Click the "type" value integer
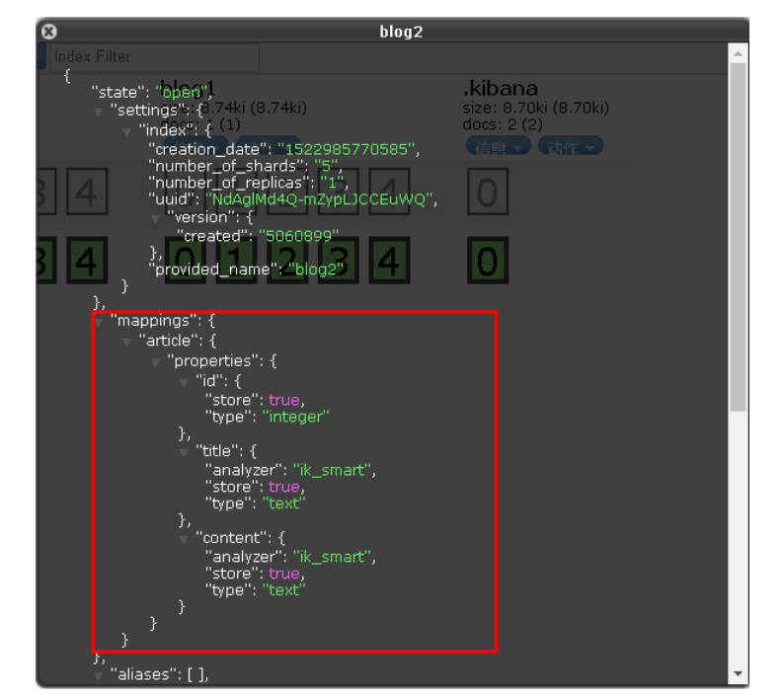 (x=295, y=417)
